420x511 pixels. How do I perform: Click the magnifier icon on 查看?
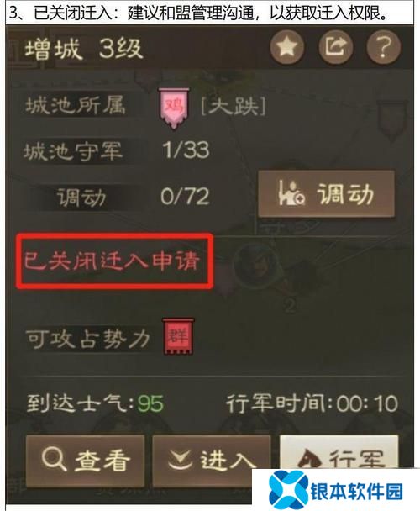point(55,459)
